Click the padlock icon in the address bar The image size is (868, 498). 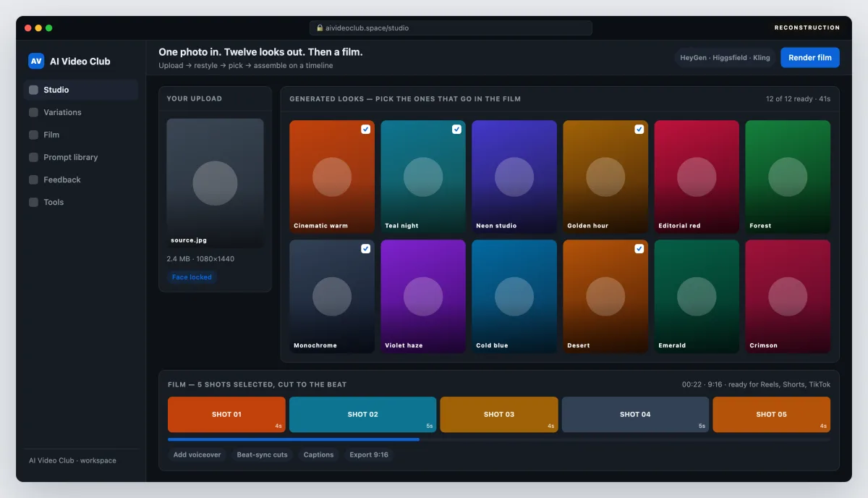coord(320,28)
